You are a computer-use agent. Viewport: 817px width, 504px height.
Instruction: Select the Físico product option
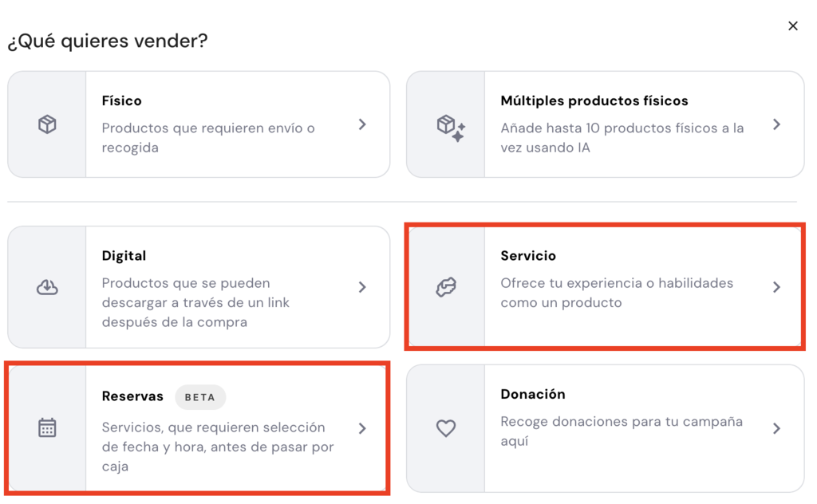click(199, 124)
